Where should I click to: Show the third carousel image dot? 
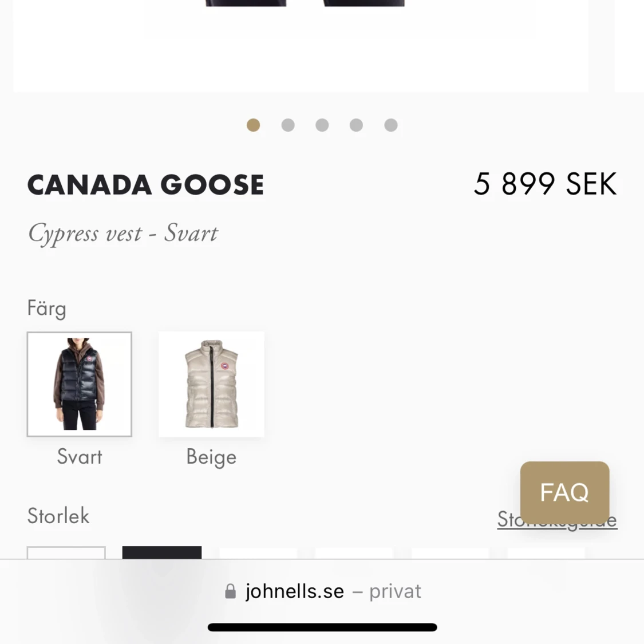pyautogui.click(x=322, y=125)
